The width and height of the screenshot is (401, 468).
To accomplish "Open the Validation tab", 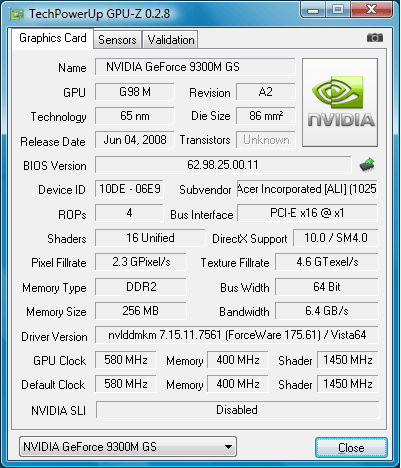I will (171, 40).
